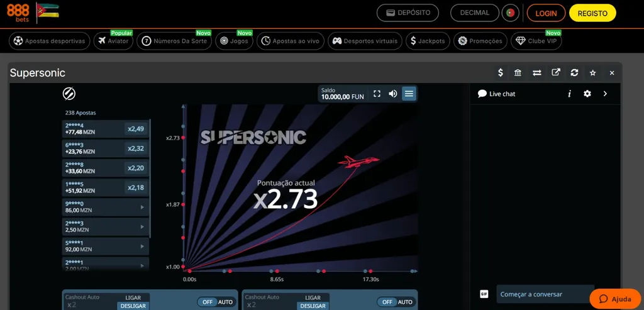Click LIGAR in left Cashout Auto panel
644x310 pixels.
tap(133, 297)
